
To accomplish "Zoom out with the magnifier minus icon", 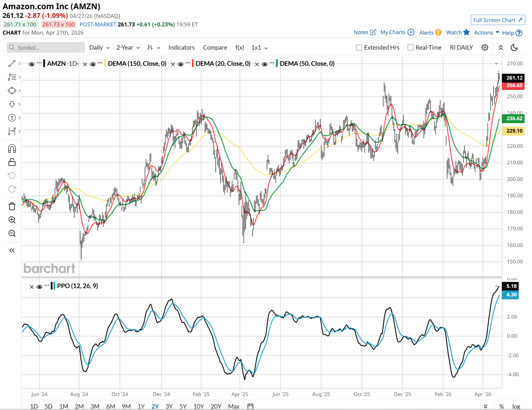I will [12, 233].
